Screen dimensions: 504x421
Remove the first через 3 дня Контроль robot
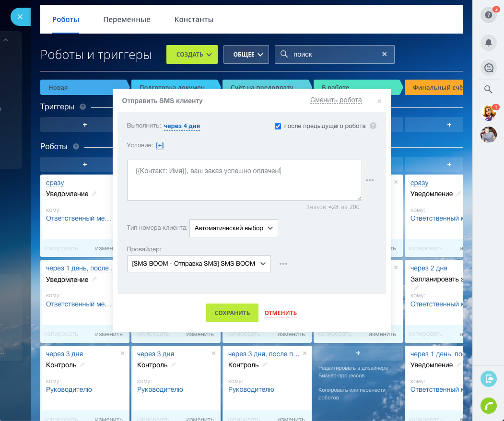[x=122, y=353]
